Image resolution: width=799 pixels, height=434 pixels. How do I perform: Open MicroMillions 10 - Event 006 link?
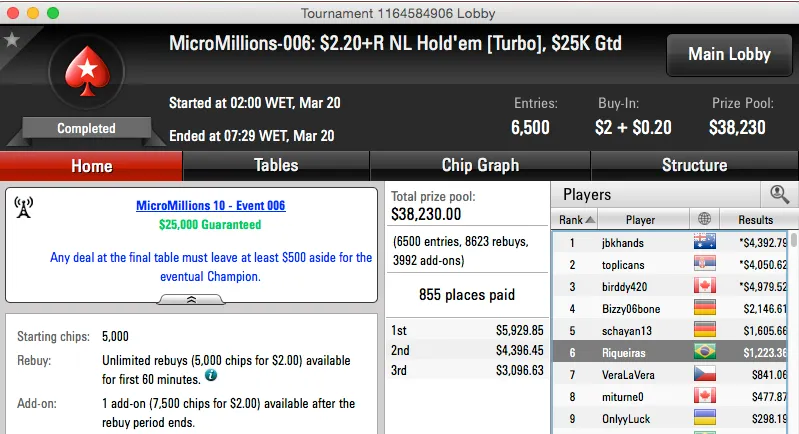coord(210,206)
